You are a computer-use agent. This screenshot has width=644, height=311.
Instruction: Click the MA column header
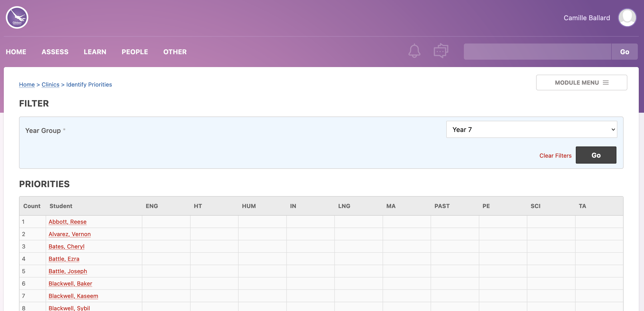click(391, 206)
